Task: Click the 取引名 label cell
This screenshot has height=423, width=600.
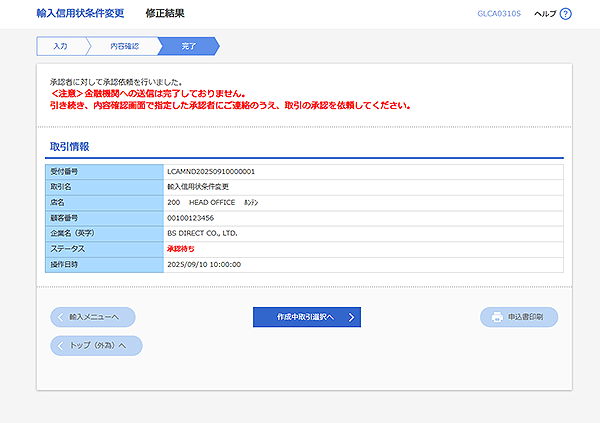Action: (104, 187)
